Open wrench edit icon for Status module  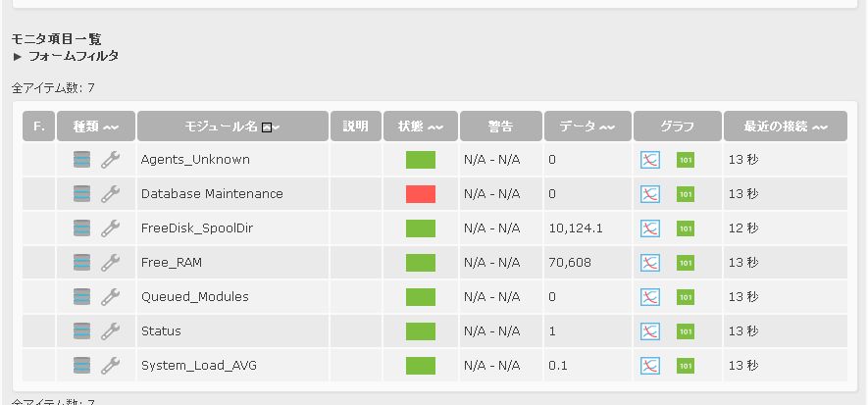coord(110,331)
